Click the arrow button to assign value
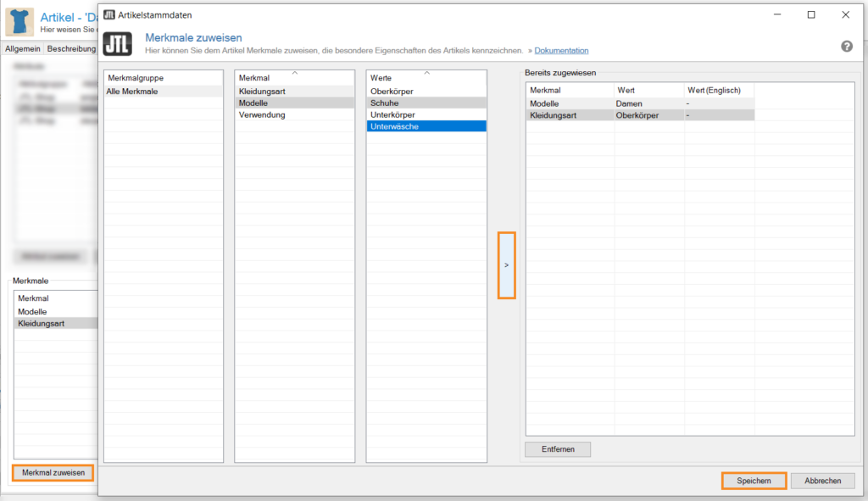This screenshot has width=868, height=501. click(x=506, y=265)
